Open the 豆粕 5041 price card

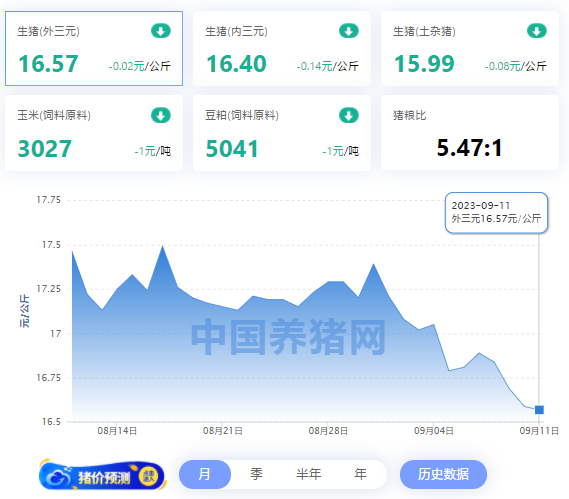click(282, 133)
